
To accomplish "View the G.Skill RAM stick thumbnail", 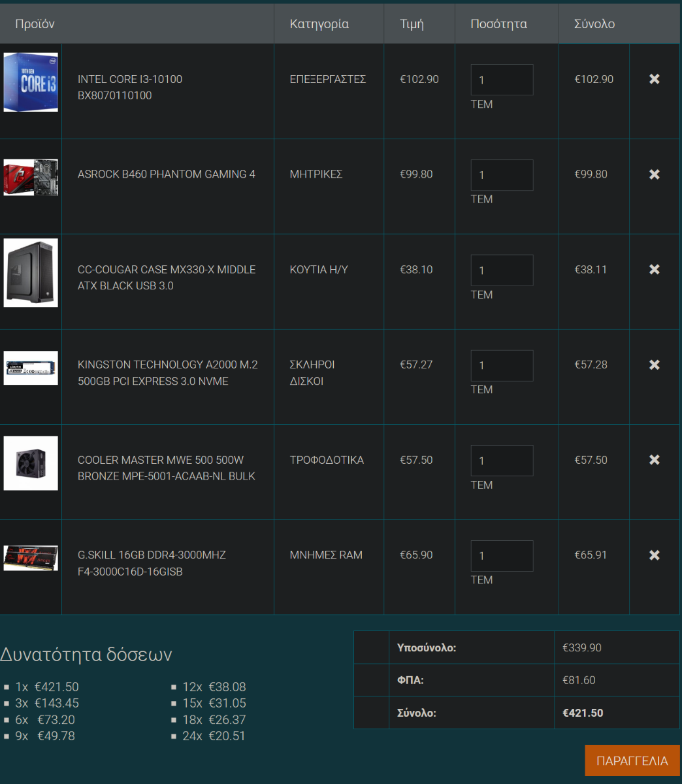I will click(31, 558).
